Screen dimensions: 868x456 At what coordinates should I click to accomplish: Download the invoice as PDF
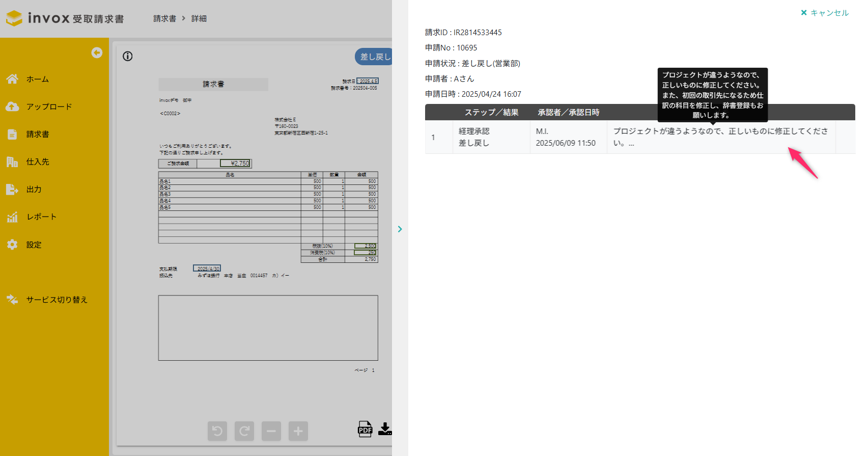click(365, 429)
